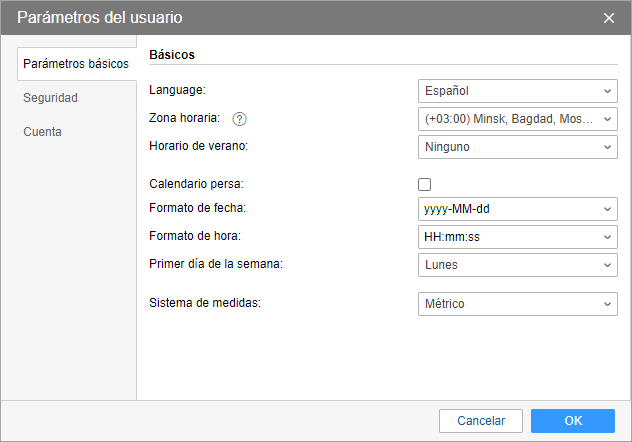Expand the Sistema de medidas dropdown

517,304
